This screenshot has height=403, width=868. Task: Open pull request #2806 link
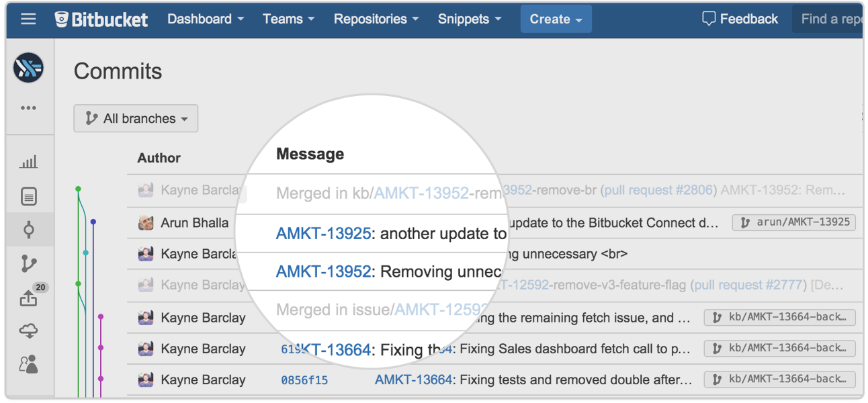coord(658,190)
